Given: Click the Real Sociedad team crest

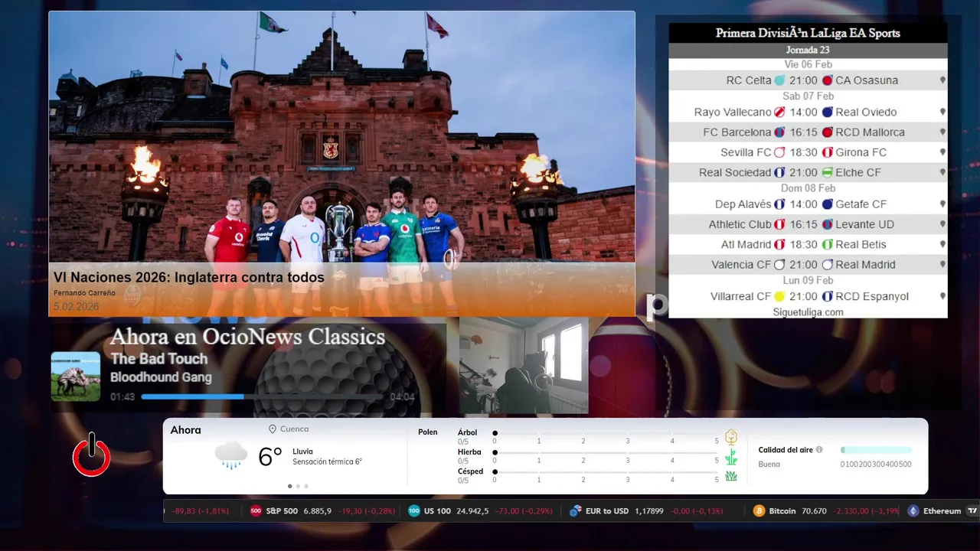Looking at the screenshot, I should click(779, 173).
